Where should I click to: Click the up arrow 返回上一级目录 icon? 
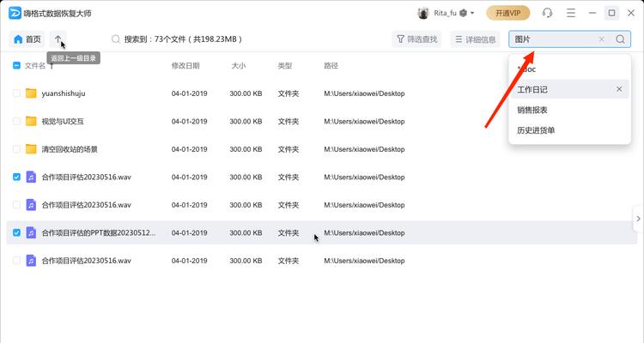58,39
